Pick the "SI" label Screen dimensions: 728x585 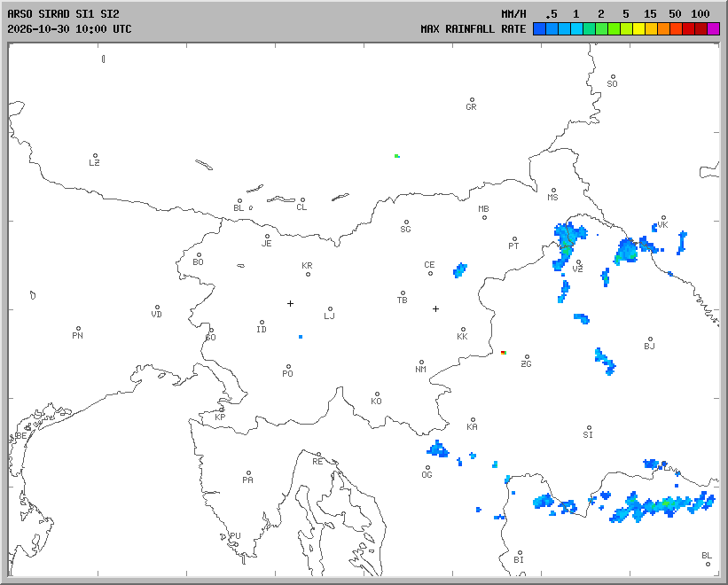pos(588,434)
